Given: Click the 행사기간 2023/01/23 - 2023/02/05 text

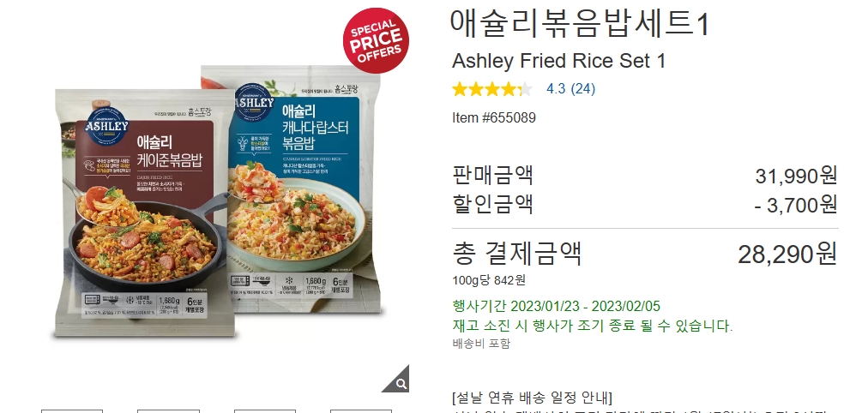Looking at the screenshot, I should click(x=557, y=306).
